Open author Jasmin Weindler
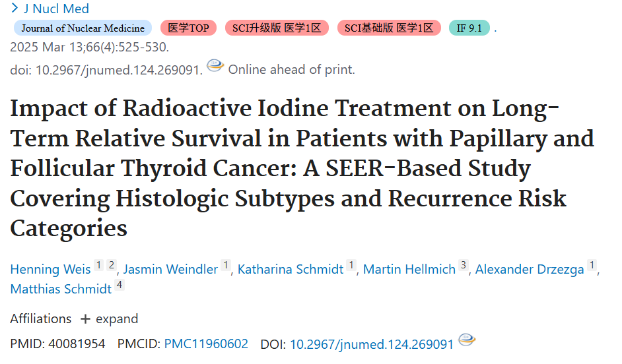Screen dimensions: 622x364 click(x=170, y=269)
